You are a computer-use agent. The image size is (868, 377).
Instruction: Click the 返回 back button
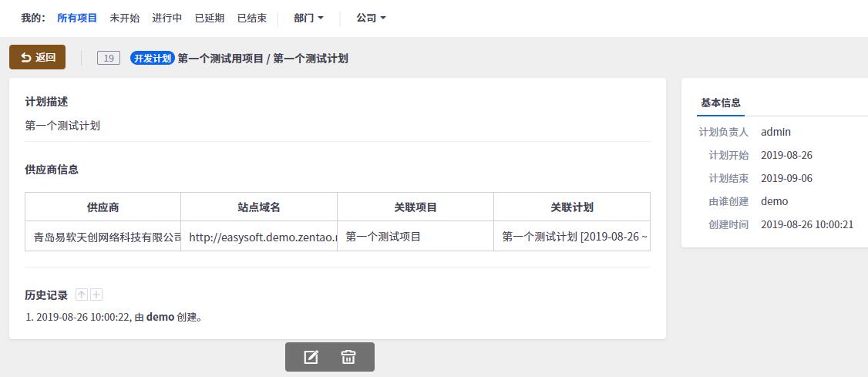(38, 57)
